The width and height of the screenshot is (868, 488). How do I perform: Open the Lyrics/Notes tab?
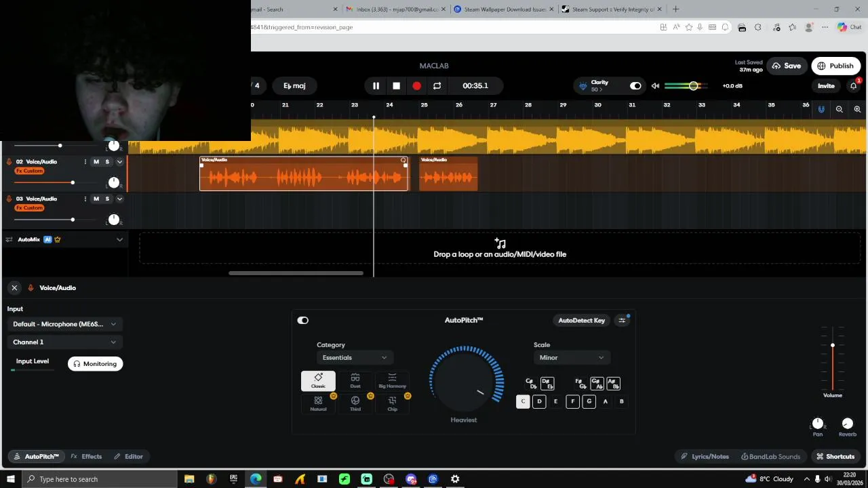point(705,457)
